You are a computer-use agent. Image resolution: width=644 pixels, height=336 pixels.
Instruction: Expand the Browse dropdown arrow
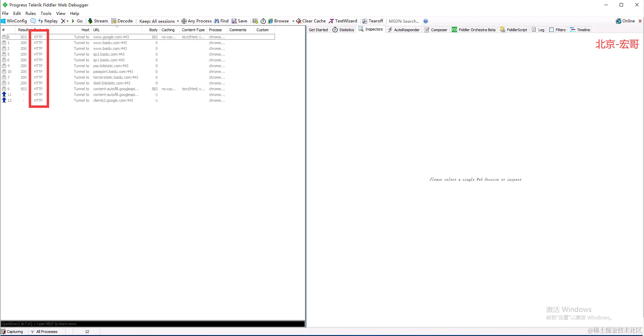[x=293, y=21]
